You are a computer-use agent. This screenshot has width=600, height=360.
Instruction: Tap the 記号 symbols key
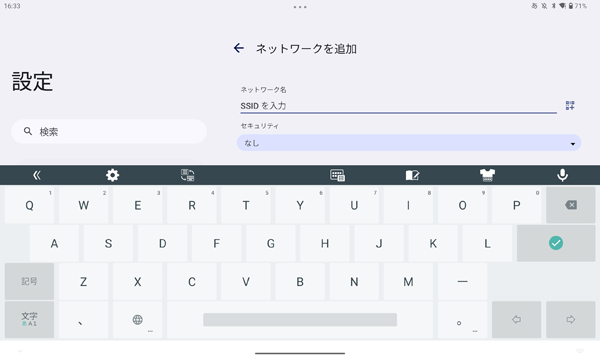coord(29,281)
